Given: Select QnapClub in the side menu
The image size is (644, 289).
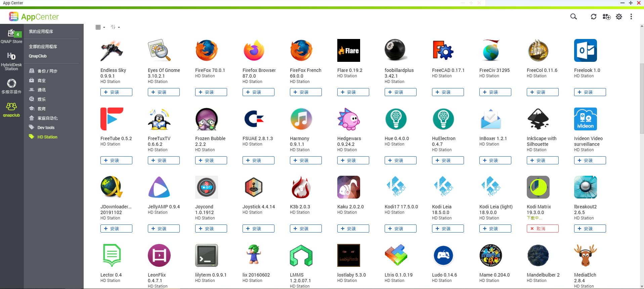Looking at the screenshot, I should (x=38, y=56).
